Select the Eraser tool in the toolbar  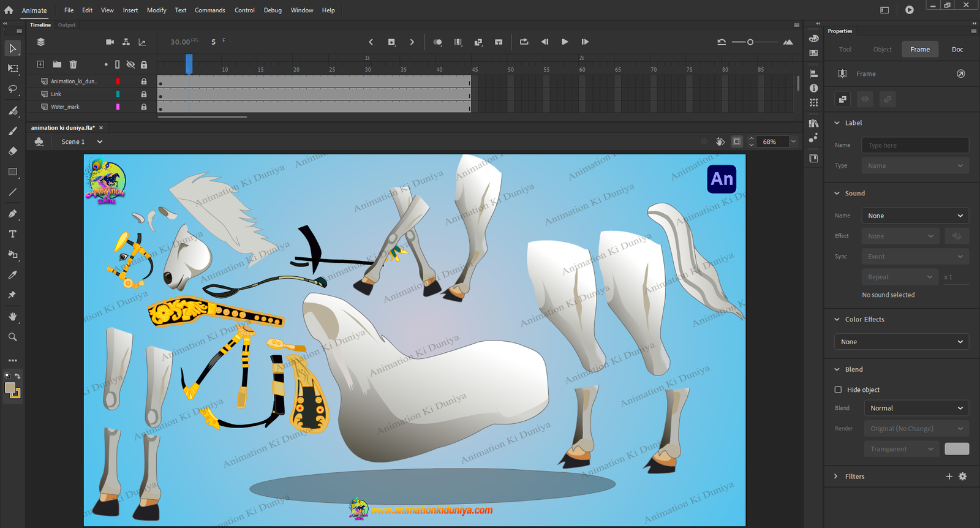pyautogui.click(x=12, y=151)
